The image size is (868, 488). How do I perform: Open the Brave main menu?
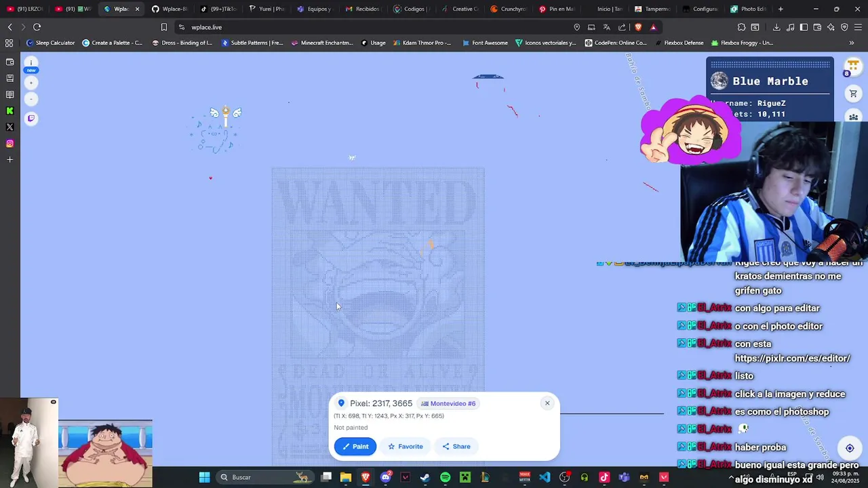(x=858, y=27)
